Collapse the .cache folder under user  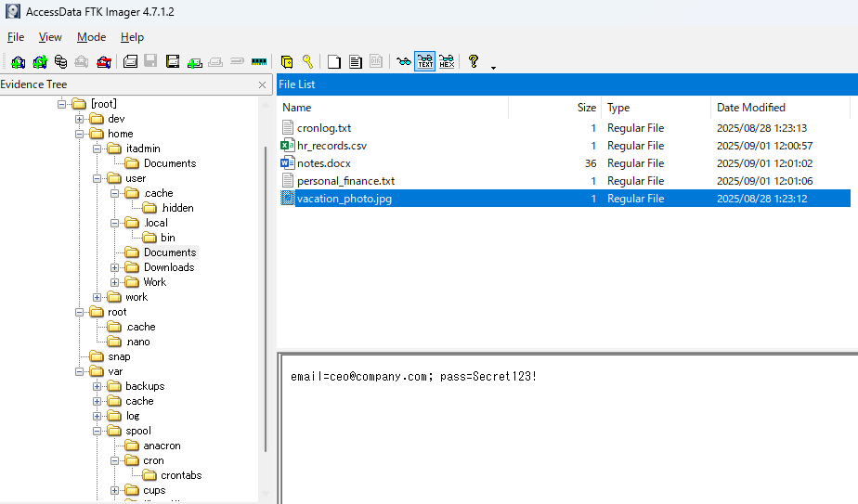coord(114,193)
